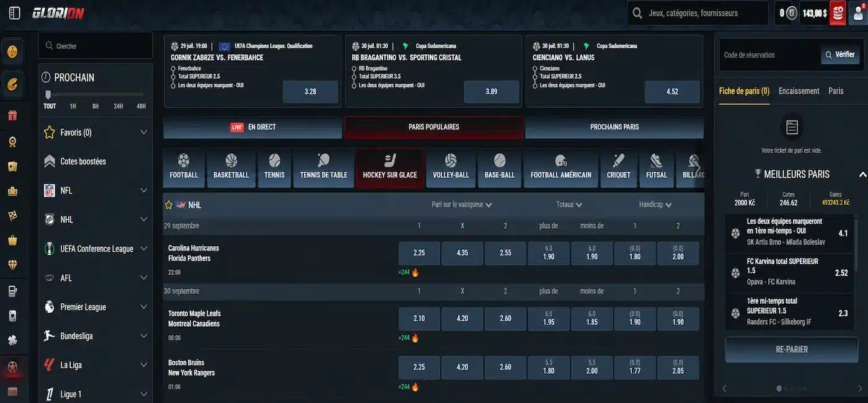Switch to the PROCHAINS PARIS tab
This screenshot has width=868, height=403.
click(614, 127)
